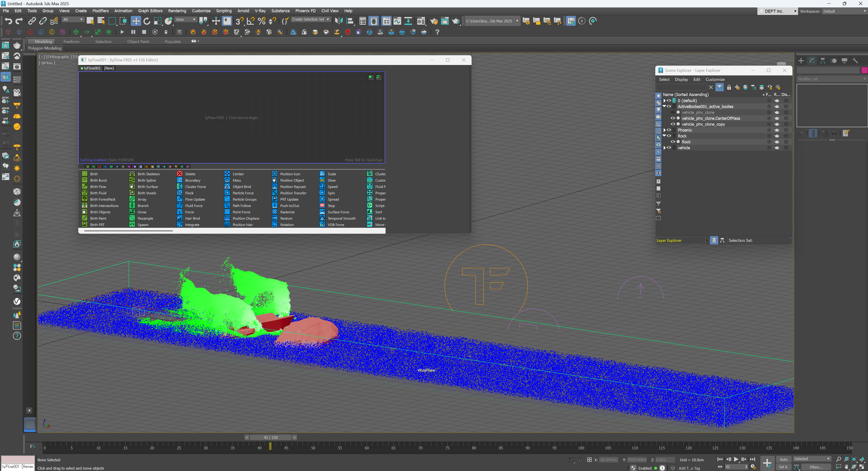Viewport: 868px width, 471px height.
Task: Activate the Select and Rotate tool
Action: click(147, 21)
